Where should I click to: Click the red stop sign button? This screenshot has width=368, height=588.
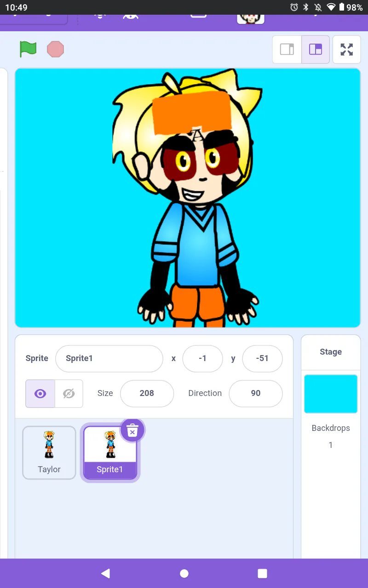click(56, 49)
